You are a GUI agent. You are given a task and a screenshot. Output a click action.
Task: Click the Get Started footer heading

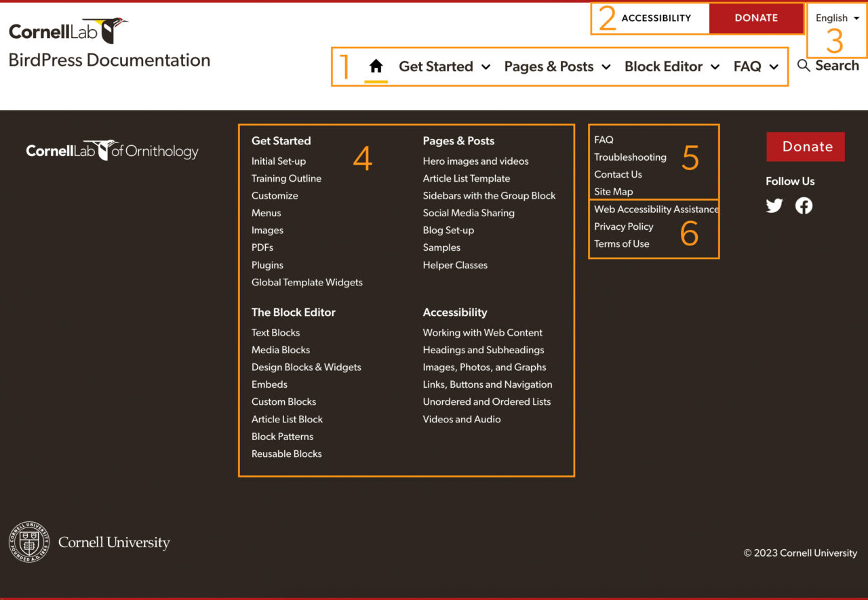tap(281, 141)
